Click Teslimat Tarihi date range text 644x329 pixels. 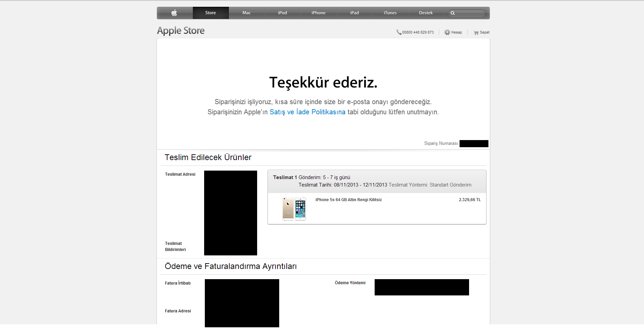click(x=343, y=185)
